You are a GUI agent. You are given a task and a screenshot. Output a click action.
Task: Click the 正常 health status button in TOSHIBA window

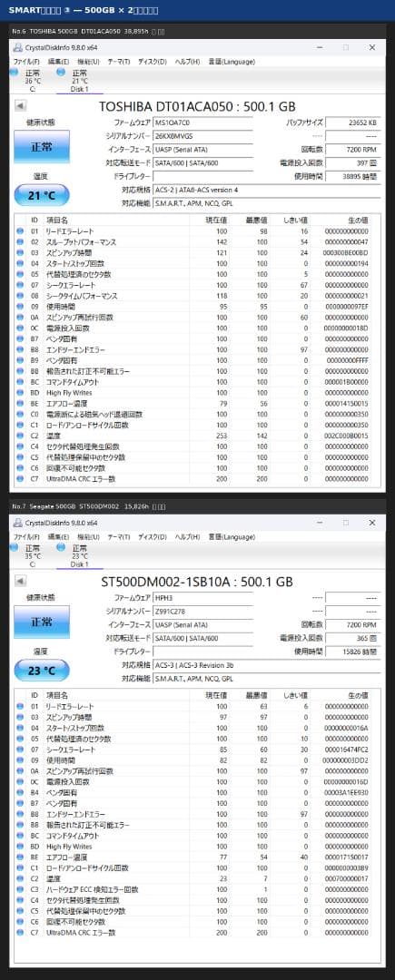point(41,147)
